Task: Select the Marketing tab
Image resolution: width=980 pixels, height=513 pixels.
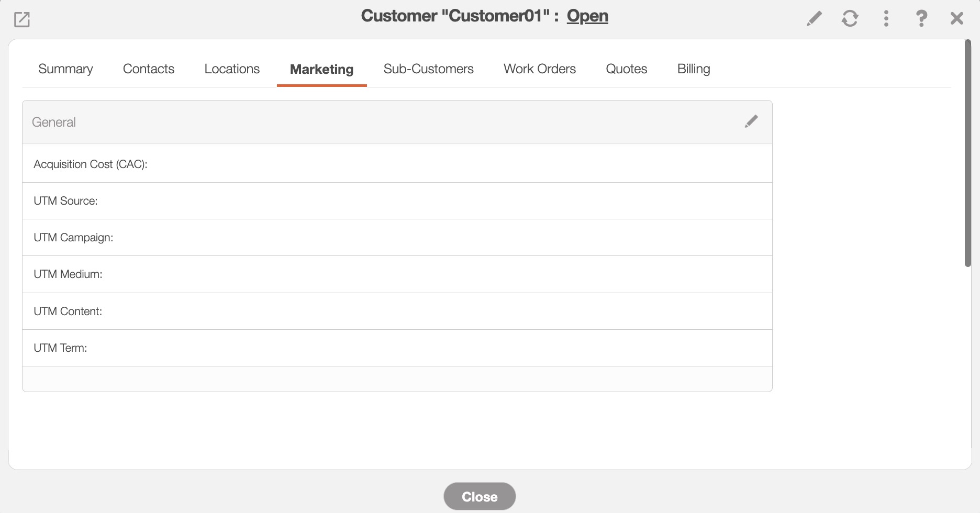Action: pos(321,70)
